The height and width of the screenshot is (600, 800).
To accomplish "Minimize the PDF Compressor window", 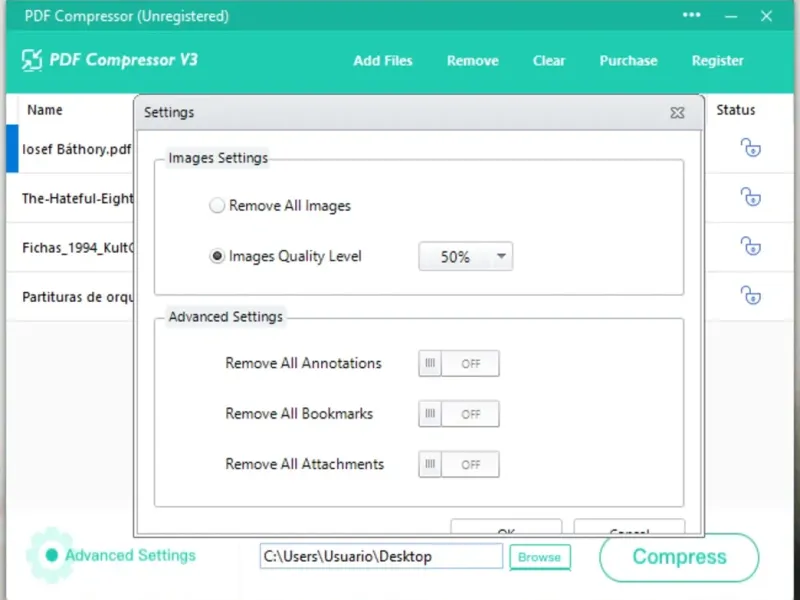I will 731,16.
